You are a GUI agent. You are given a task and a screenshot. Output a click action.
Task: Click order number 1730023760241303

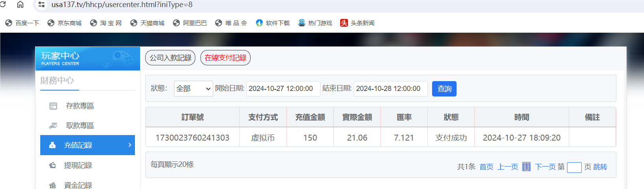click(x=193, y=137)
